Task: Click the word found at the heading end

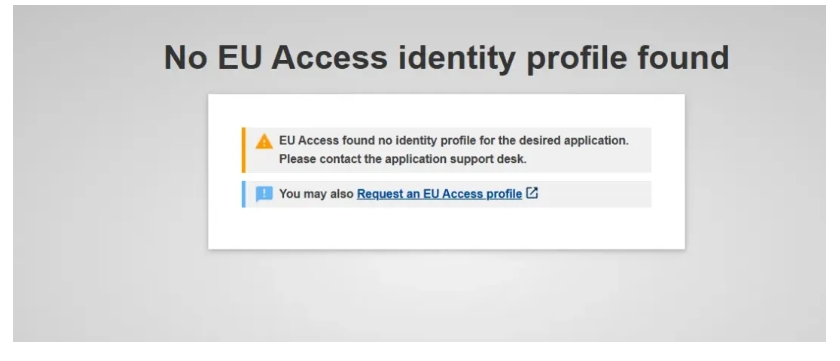Action: click(x=683, y=57)
